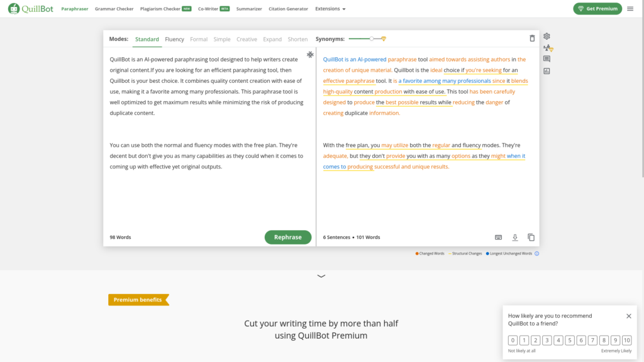The image size is (644, 362).
Task: Click the '98 Words' counter
Action: (x=120, y=237)
